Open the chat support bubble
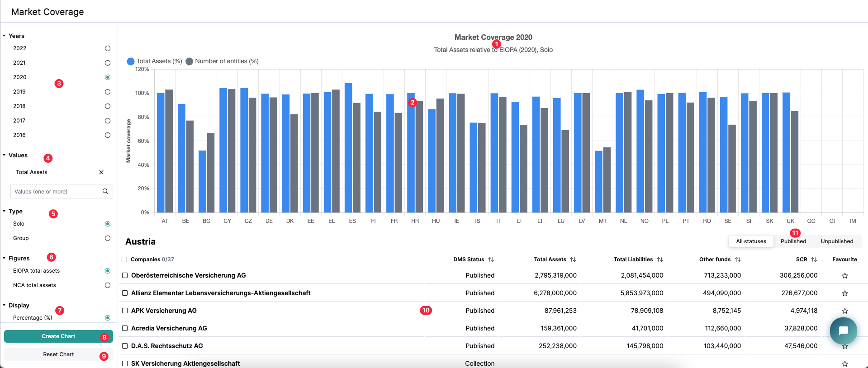 click(843, 331)
